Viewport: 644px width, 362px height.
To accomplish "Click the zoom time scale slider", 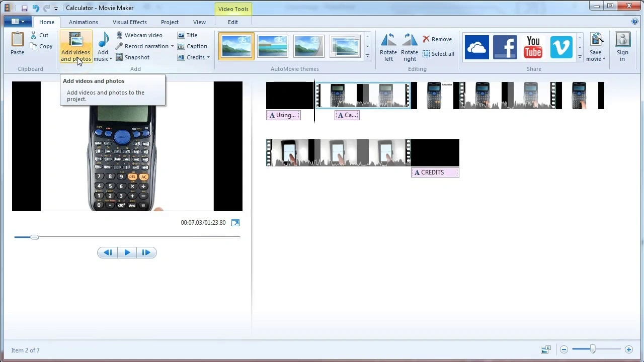I will tap(593, 349).
